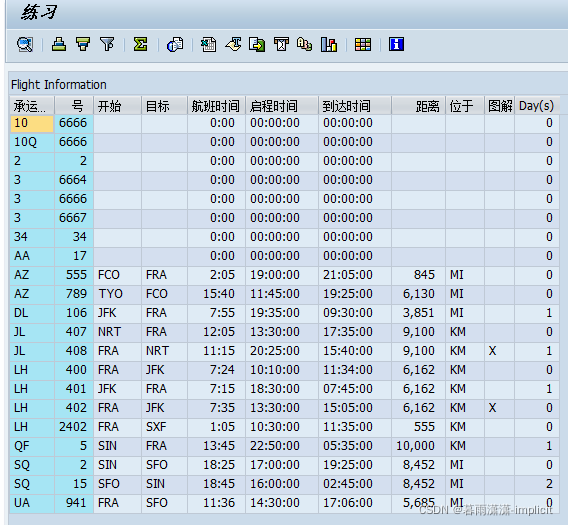Click the blue Information icon
The image size is (568, 525).
(x=396, y=45)
